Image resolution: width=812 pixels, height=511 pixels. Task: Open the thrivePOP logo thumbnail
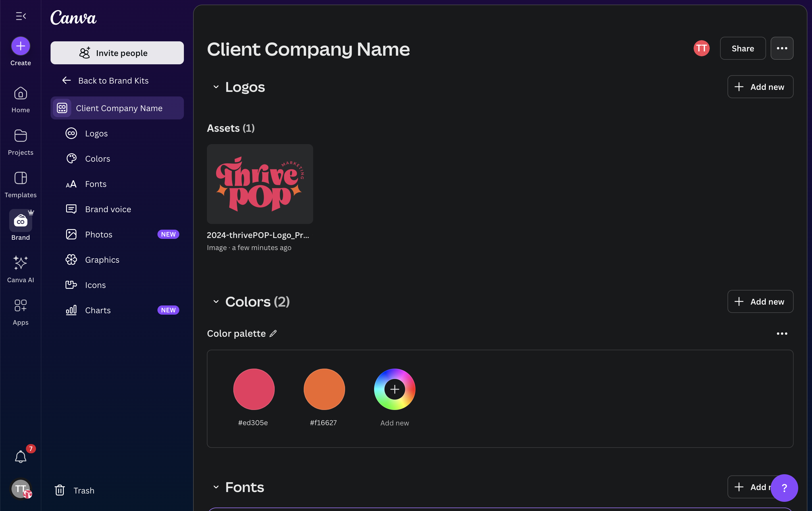click(260, 184)
